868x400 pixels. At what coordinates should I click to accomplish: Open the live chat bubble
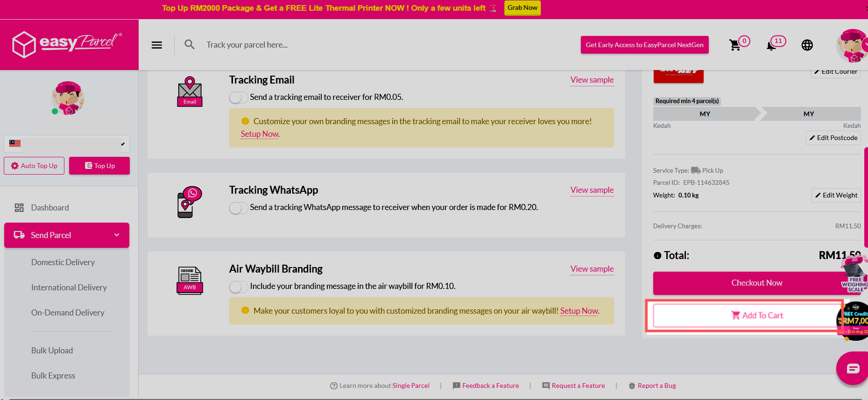853,369
